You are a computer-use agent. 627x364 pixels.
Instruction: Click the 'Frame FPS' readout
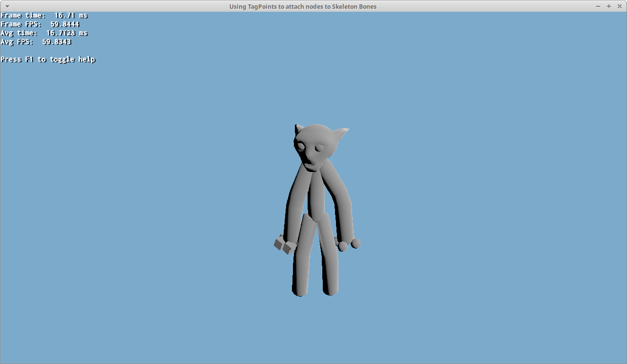click(x=40, y=24)
